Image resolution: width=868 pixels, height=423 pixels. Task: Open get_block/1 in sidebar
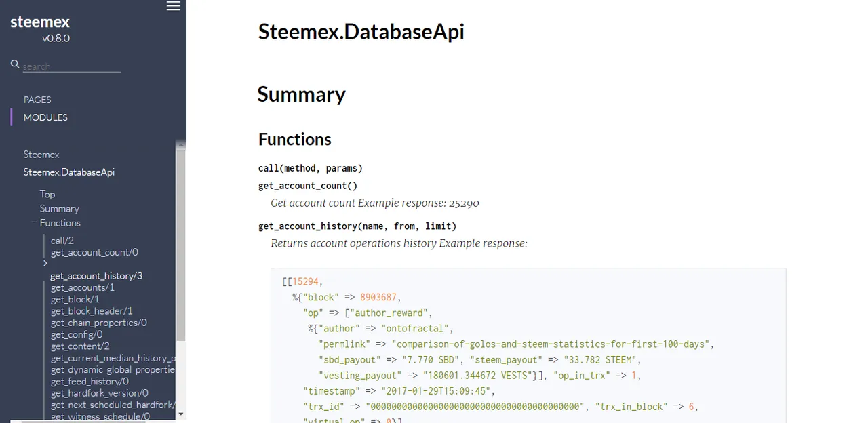(x=75, y=300)
